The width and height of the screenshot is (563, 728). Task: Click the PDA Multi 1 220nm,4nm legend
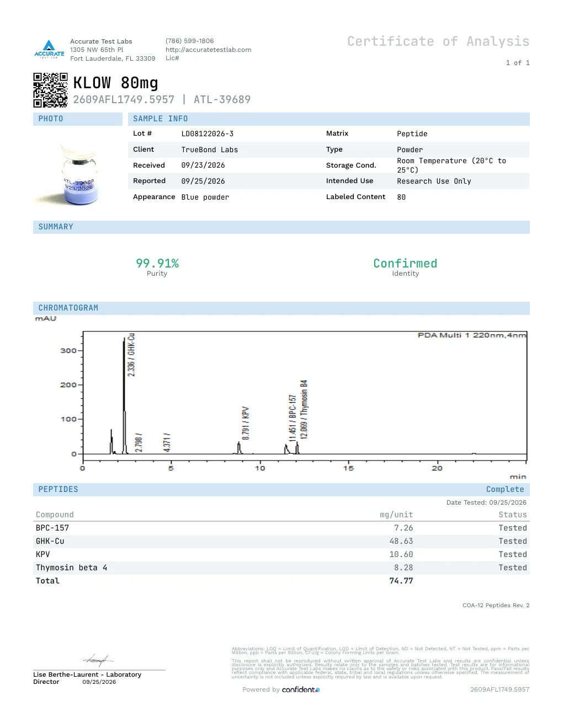[472, 335]
